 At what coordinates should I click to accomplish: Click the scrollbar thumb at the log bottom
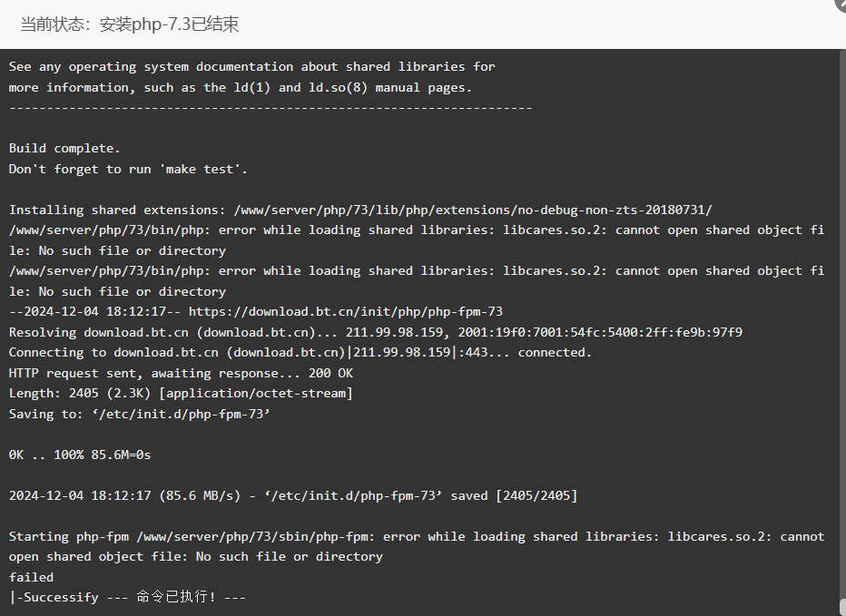click(842, 606)
